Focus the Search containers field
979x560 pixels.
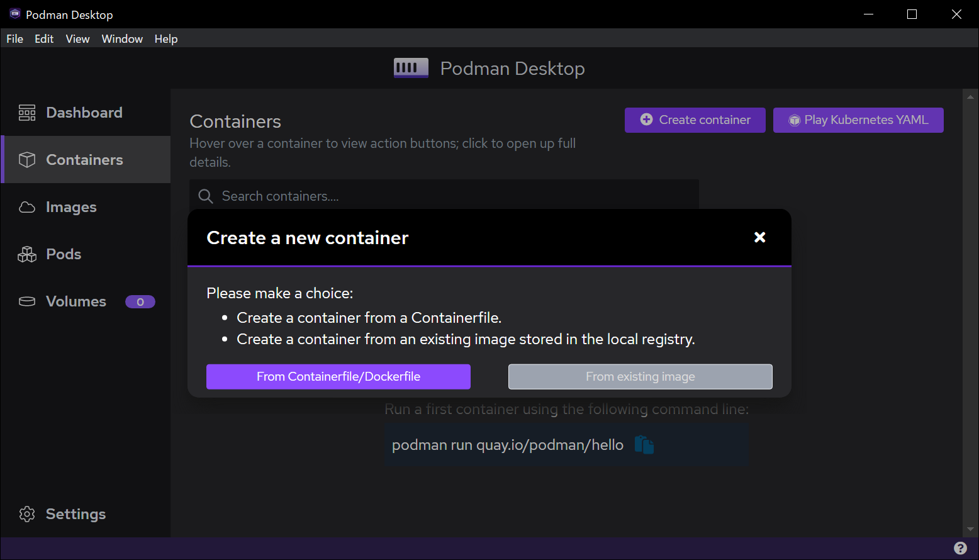tap(453, 196)
